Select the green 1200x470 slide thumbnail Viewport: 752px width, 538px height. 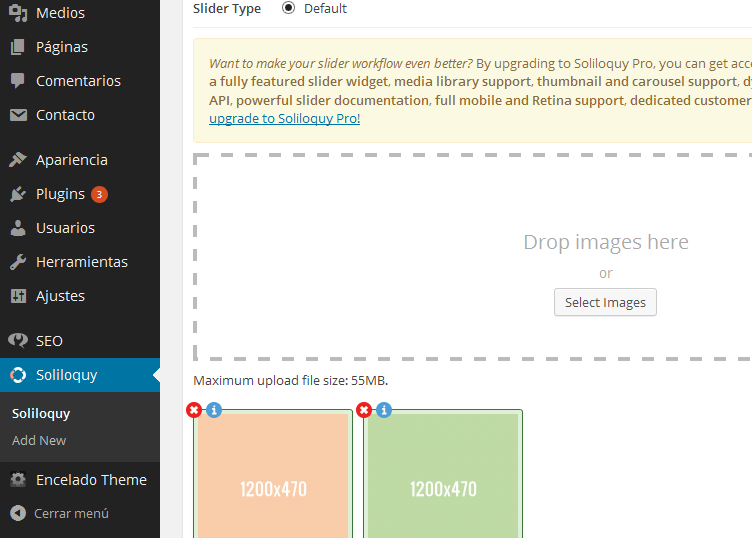[443, 476]
